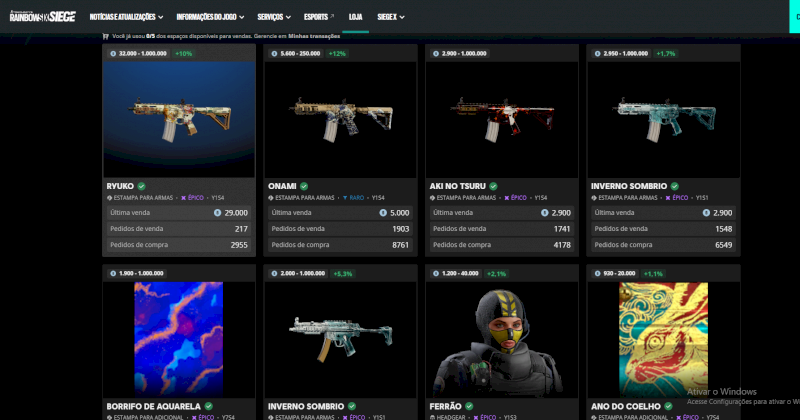Click Aki no Tsuru Pedidos de compra 4178
The width and height of the screenshot is (800, 420).
pos(502,245)
